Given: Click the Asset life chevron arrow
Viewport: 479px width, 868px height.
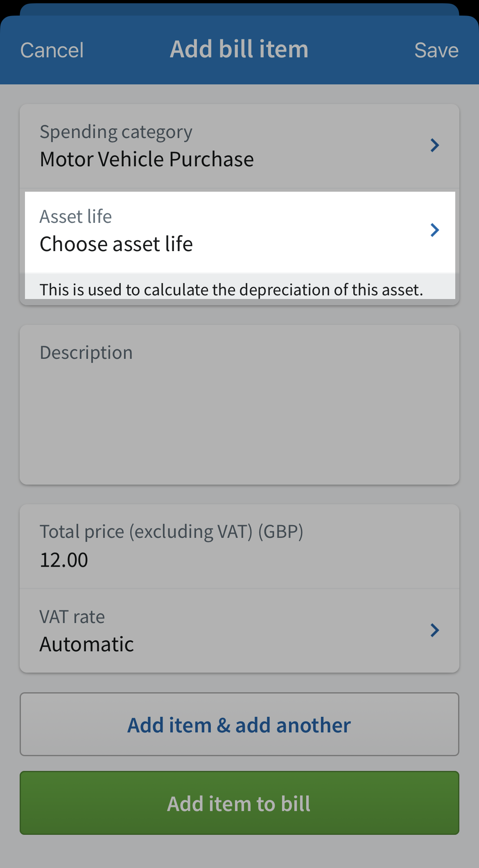Looking at the screenshot, I should coord(435,230).
